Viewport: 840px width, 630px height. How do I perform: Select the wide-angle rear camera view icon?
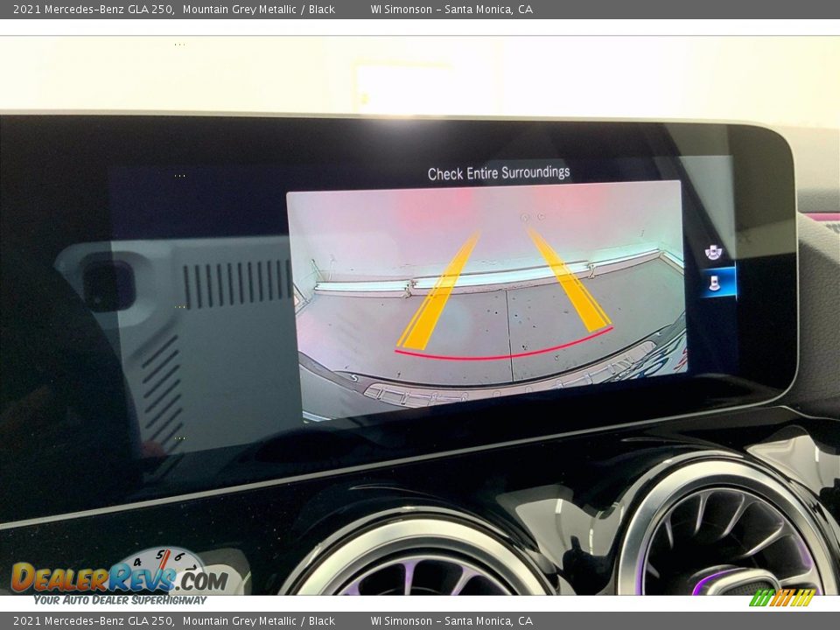(714, 251)
